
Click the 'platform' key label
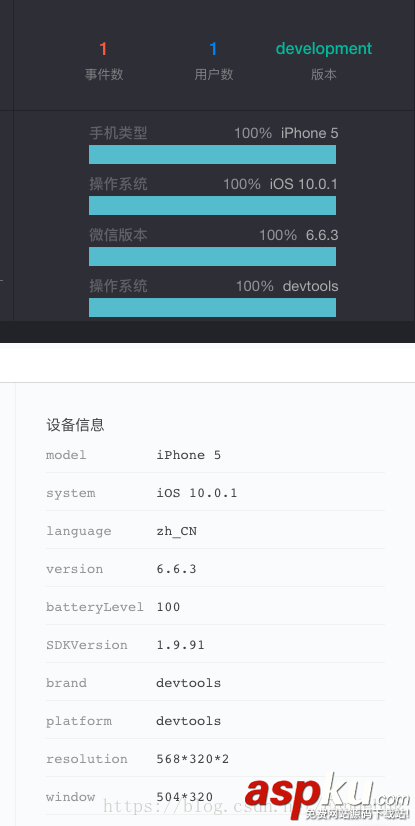[78, 721]
